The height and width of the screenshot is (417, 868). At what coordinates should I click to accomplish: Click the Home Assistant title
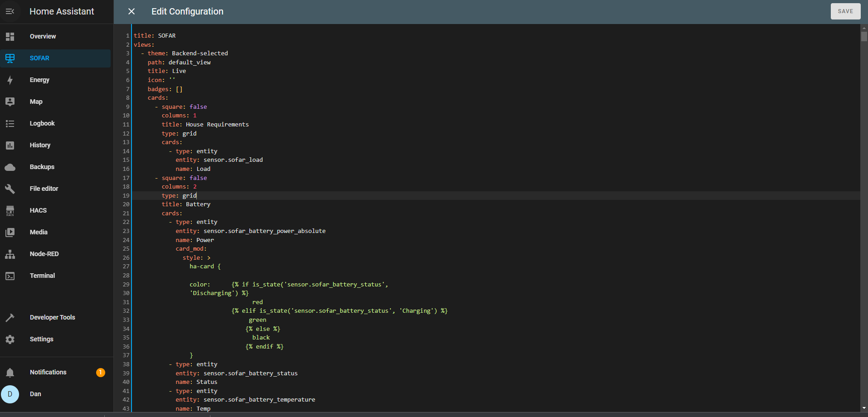tap(62, 11)
